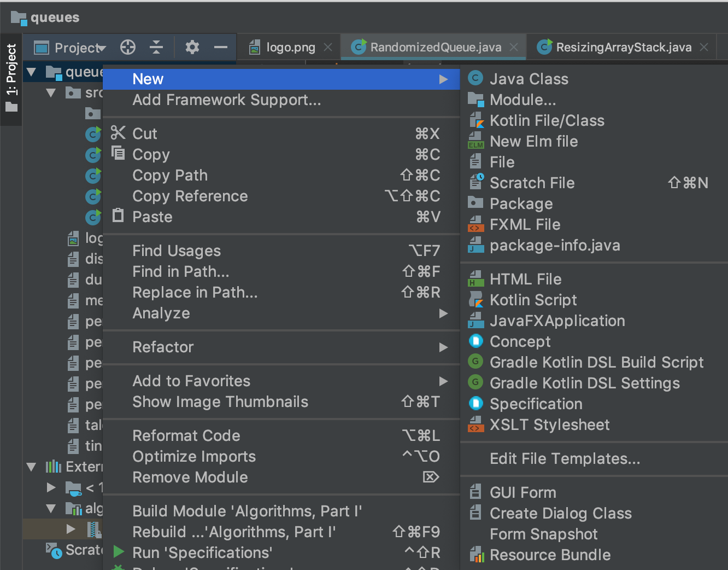Click the Kotlin File/Class icon

click(x=476, y=120)
